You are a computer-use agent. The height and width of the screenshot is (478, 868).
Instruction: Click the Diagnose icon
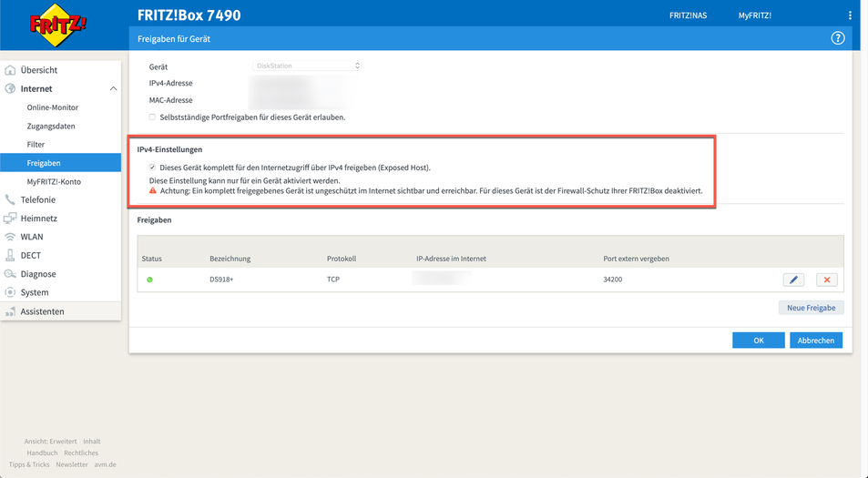point(10,274)
